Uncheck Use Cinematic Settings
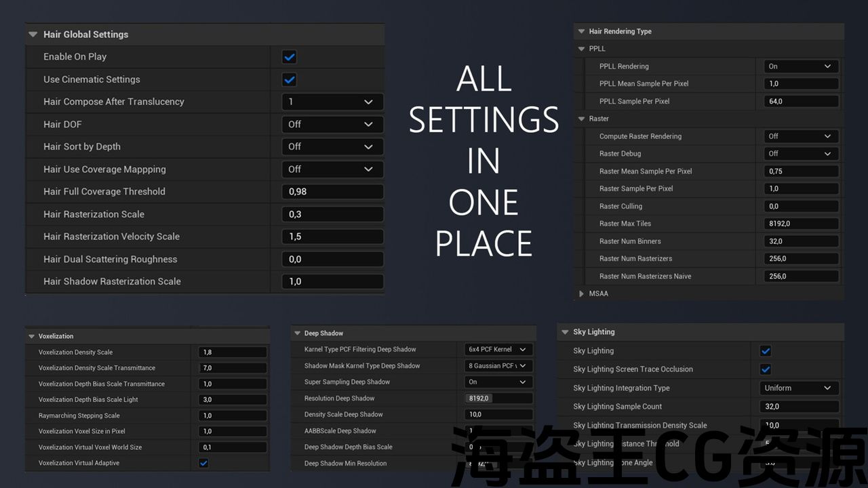This screenshot has width=868, height=488. (x=290, y=79)
